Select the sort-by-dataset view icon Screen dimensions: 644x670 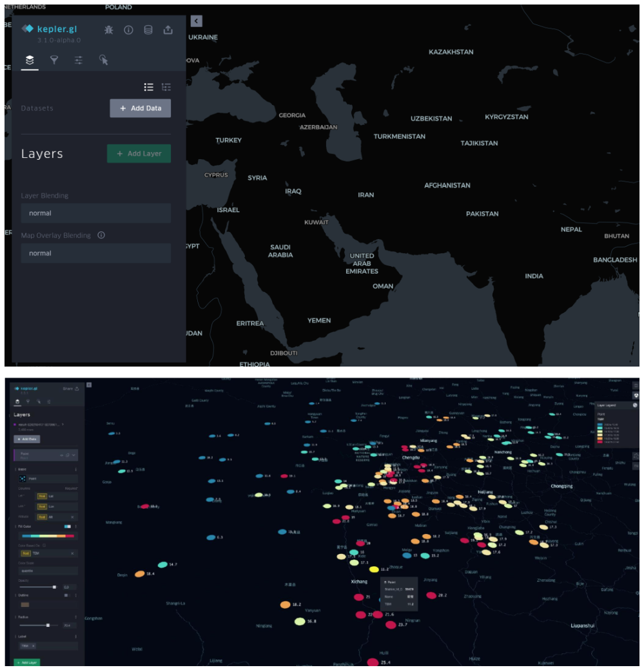(166, 87)
